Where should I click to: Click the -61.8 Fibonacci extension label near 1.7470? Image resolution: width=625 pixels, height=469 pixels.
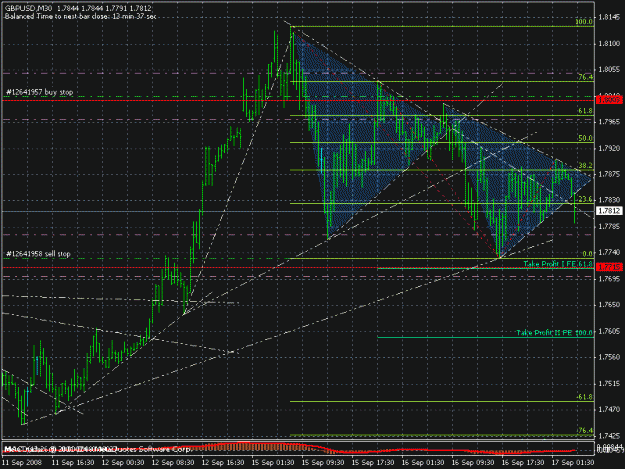point(584,397)
